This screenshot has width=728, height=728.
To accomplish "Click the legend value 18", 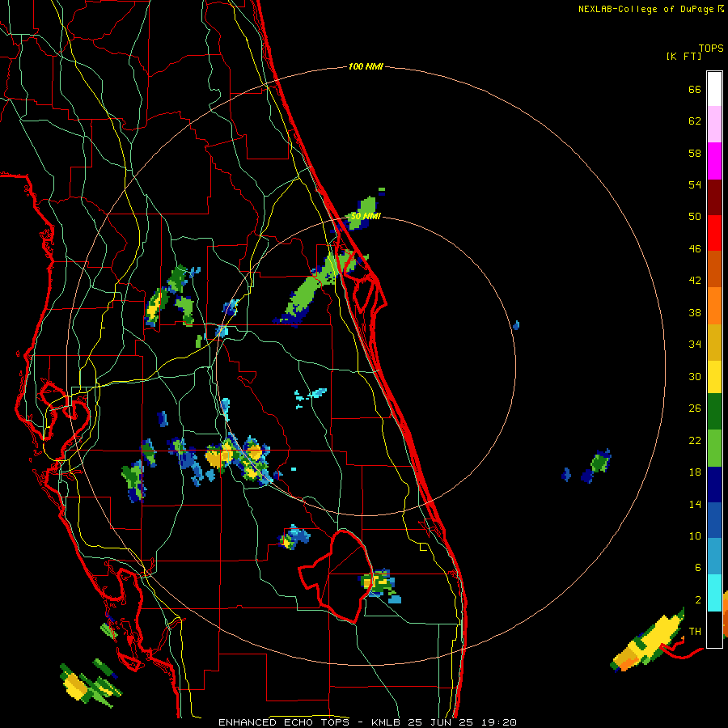I will [x=695, y=472].
